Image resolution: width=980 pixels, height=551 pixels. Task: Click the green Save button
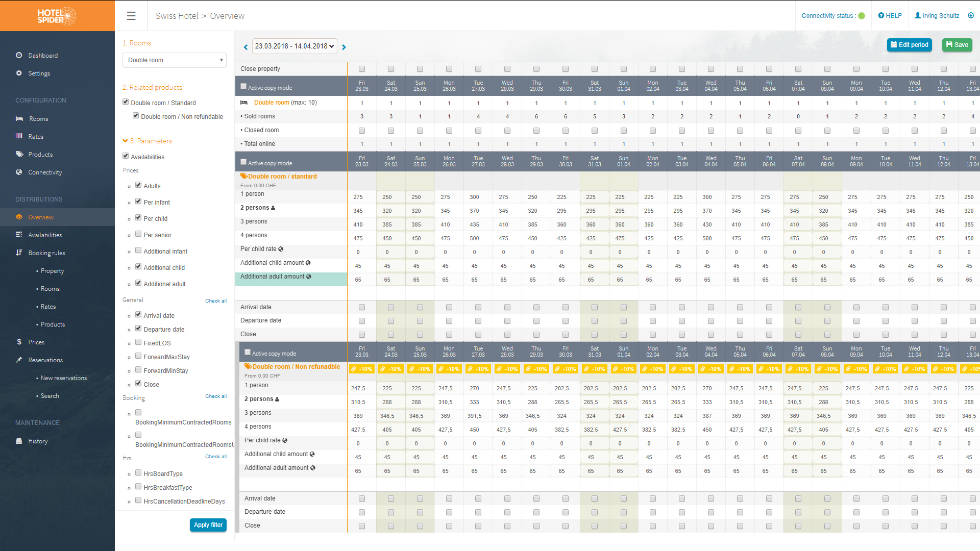coord(957,45)
